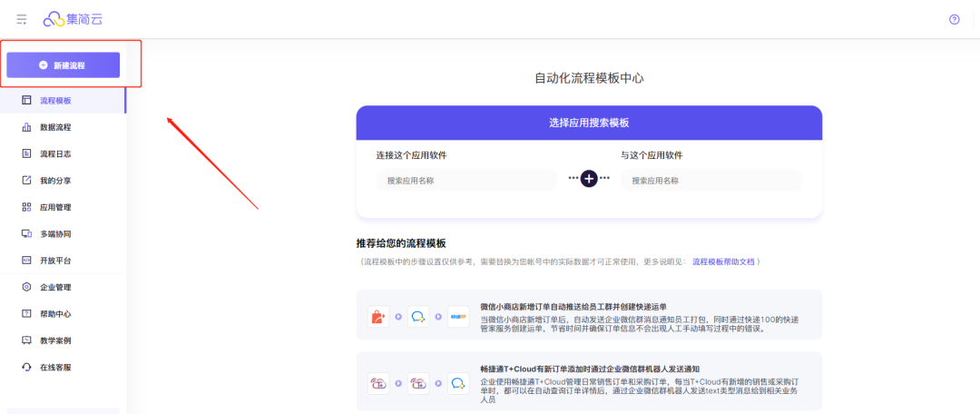Image resolution: width=980 pixels, height=414 pixels.
Task: Click 选择应用搜索模板 header banner
Action: (589, 123)
